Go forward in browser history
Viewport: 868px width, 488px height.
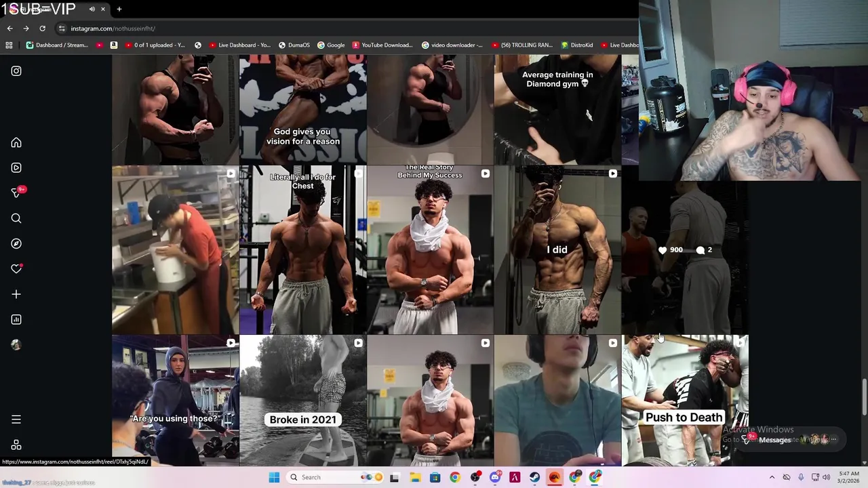point(26,28)
